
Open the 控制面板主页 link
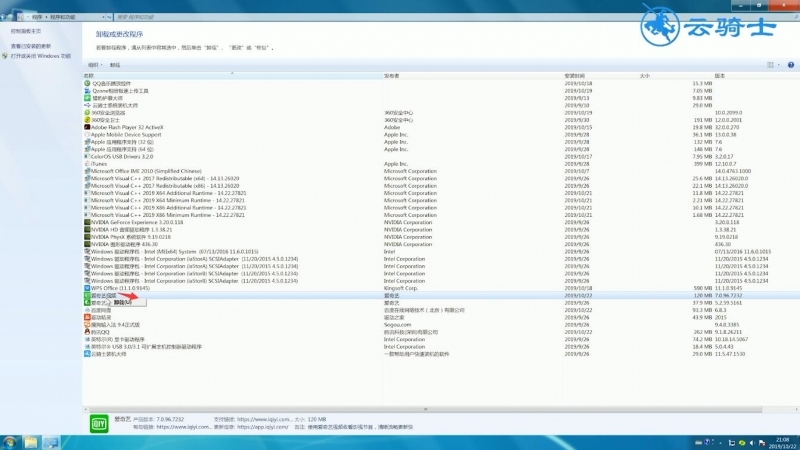tap(26, 31)
